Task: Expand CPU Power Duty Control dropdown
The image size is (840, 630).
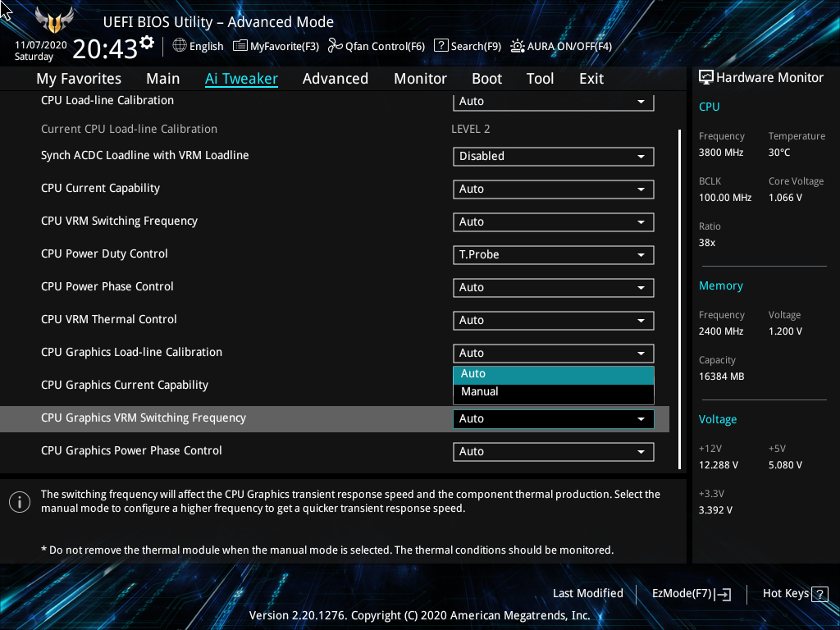Action: click(553, 255)
